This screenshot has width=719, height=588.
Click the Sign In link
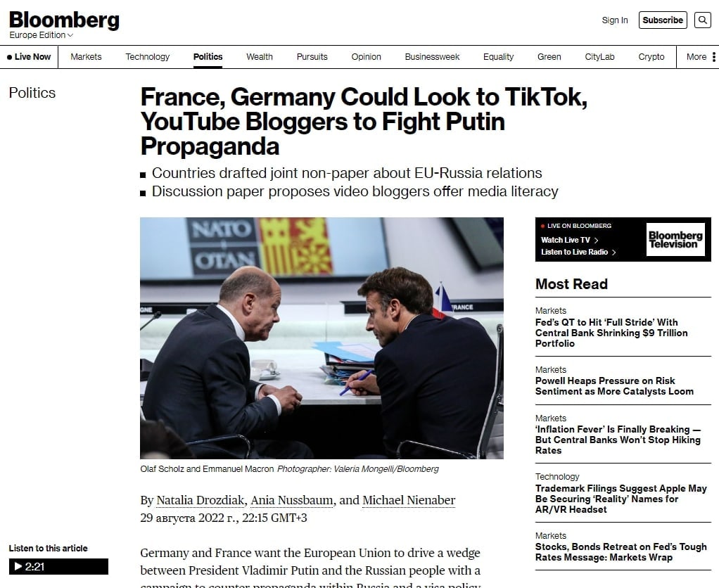click(614, 20)
